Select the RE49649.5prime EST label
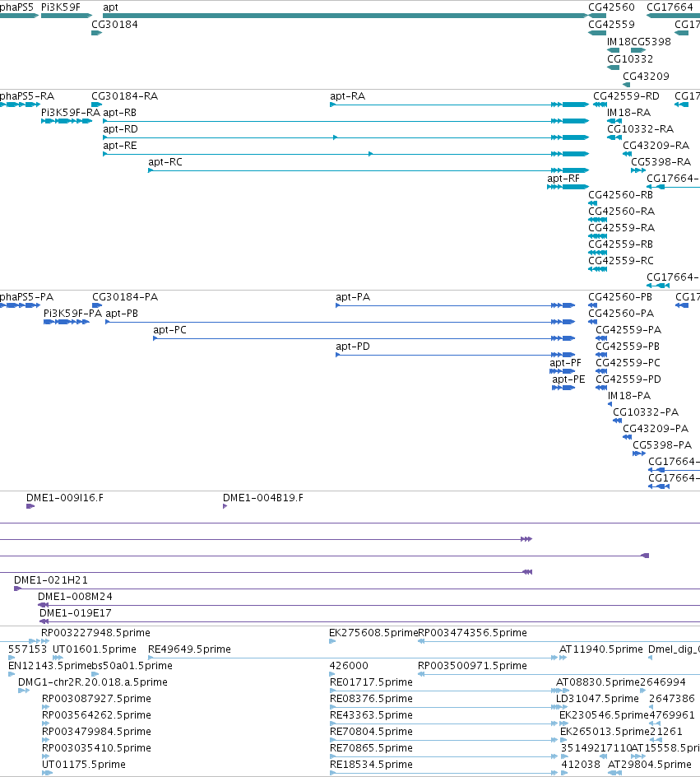This screenshot has width=700, height=777. 190,649
